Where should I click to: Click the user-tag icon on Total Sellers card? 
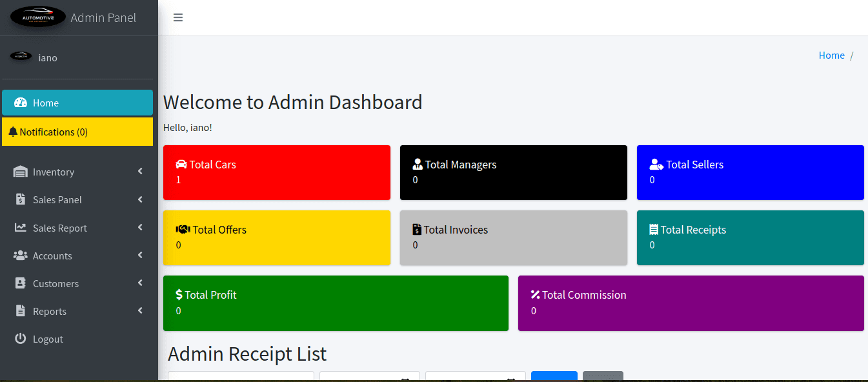coord(656,164)
